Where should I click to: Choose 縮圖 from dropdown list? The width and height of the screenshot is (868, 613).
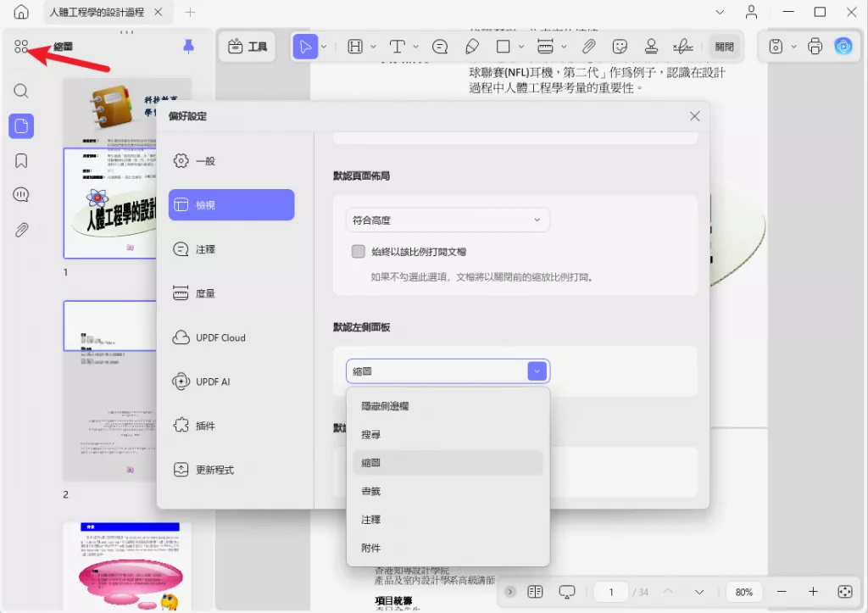[448, 462]
